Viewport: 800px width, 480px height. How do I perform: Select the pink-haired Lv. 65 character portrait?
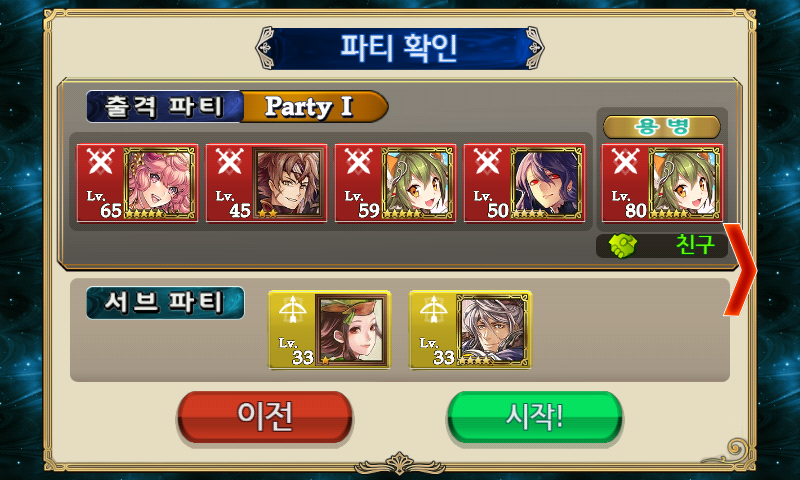[x=160, y=183]
